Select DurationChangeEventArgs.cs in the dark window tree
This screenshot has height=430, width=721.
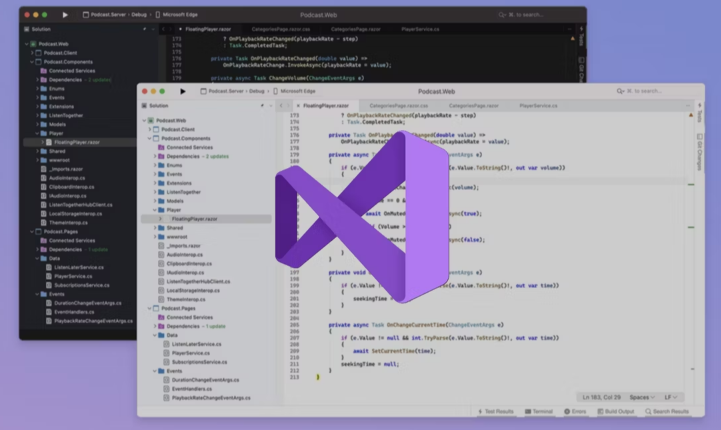click(88, 303)
